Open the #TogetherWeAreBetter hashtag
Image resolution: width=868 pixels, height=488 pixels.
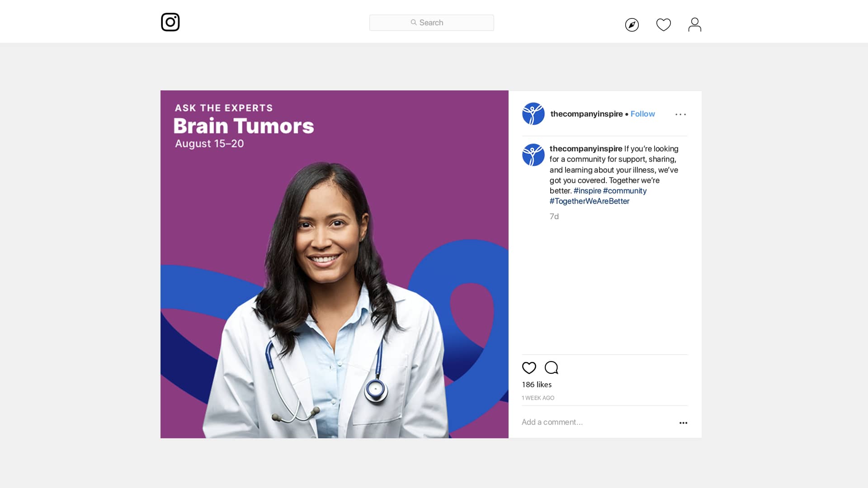(590, 201)
